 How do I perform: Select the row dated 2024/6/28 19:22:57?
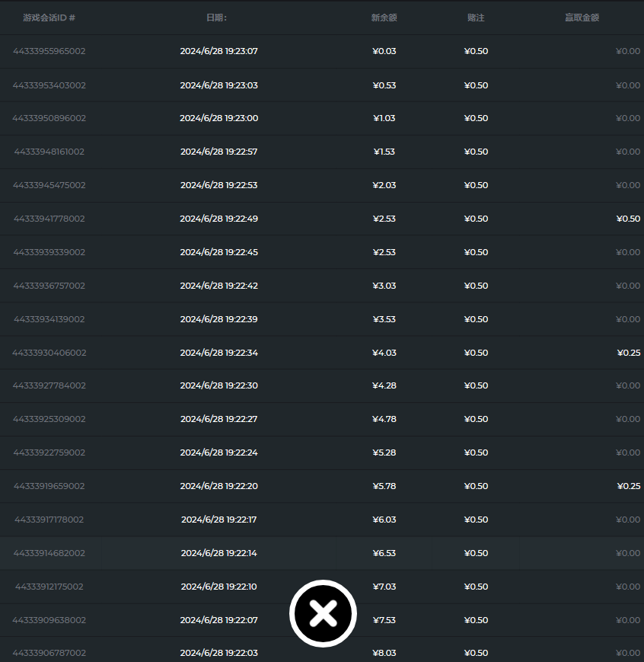point(219,152)
